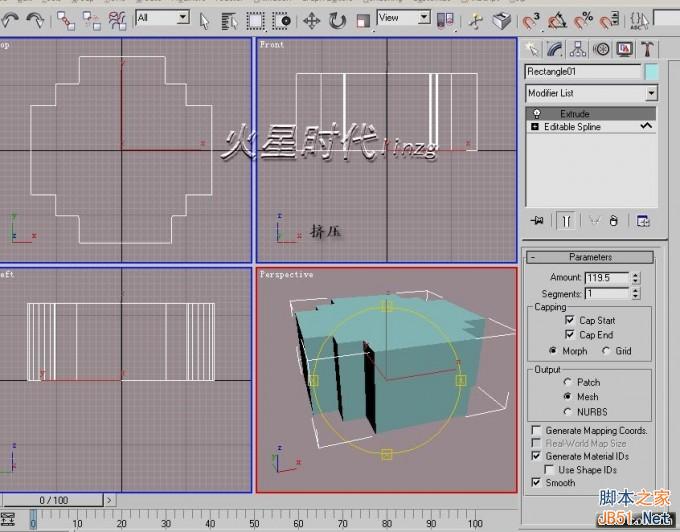Activate the Select and Scale tool

pyautogui.click(x=363, y=21)
